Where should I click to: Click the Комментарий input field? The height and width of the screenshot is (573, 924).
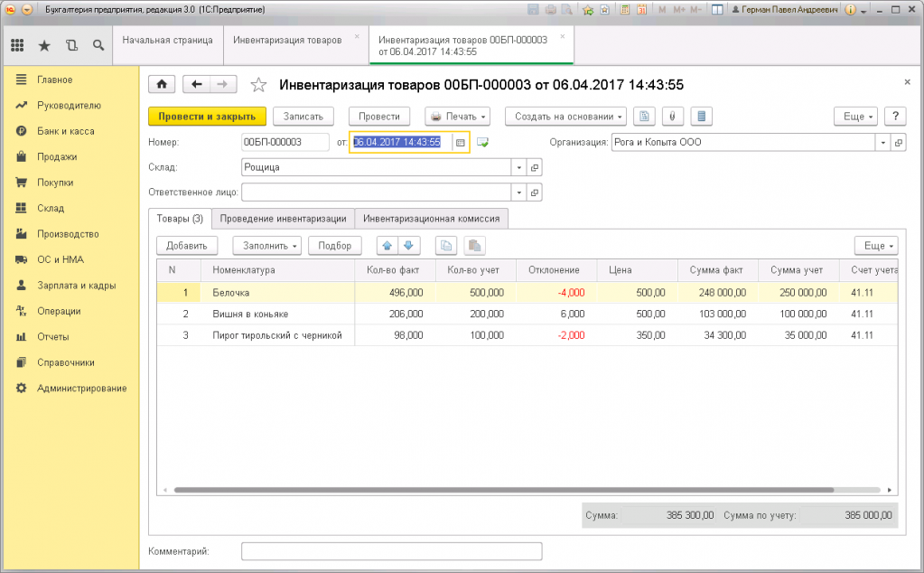tap(391, 551)
